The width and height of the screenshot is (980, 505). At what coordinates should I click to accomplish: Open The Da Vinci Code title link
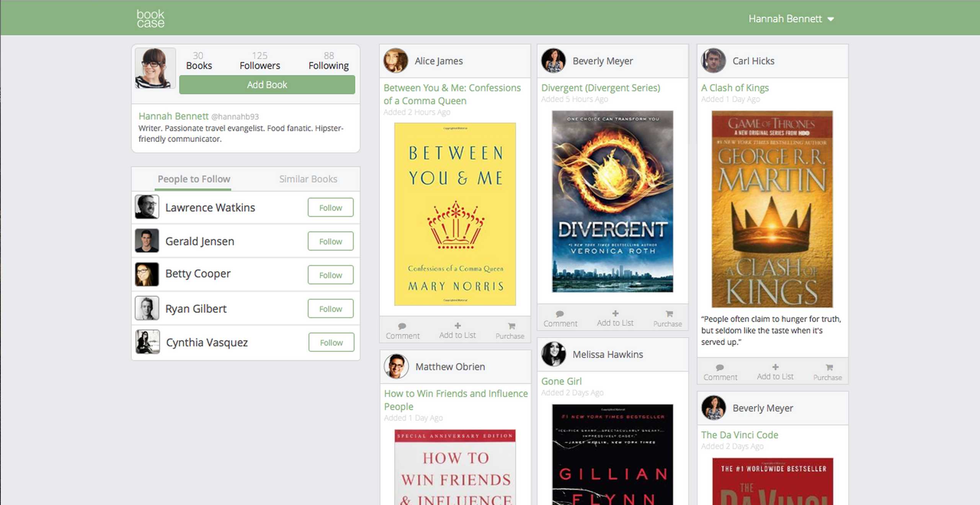pos(740,435)
